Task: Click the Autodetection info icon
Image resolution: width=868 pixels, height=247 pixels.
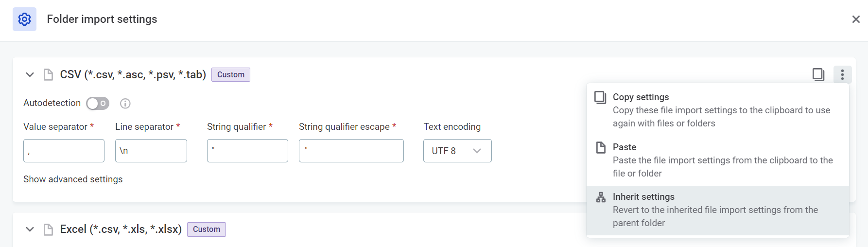Action: coord(125,104)
